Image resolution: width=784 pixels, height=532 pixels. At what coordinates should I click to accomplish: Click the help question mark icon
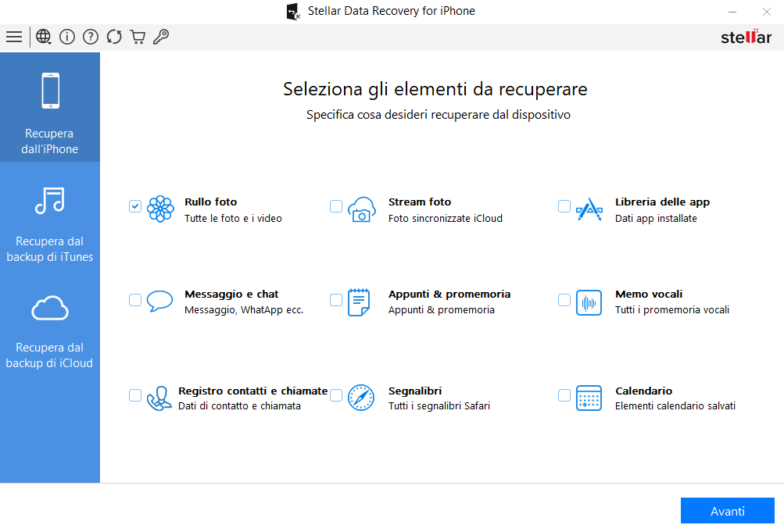(91, 37)
